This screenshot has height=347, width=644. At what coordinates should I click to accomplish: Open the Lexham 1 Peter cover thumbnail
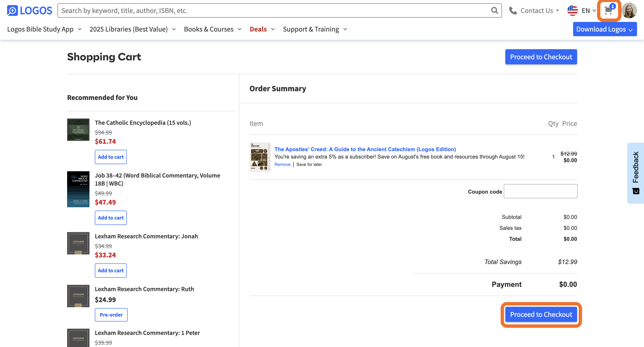[78, 338]
